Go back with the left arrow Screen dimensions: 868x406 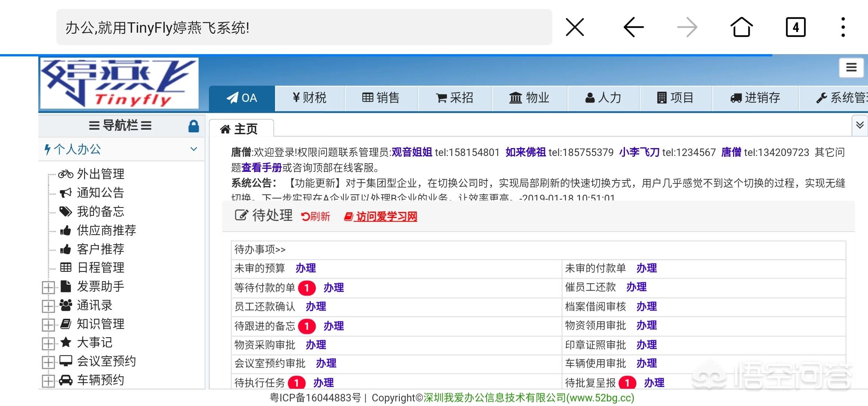634,27
